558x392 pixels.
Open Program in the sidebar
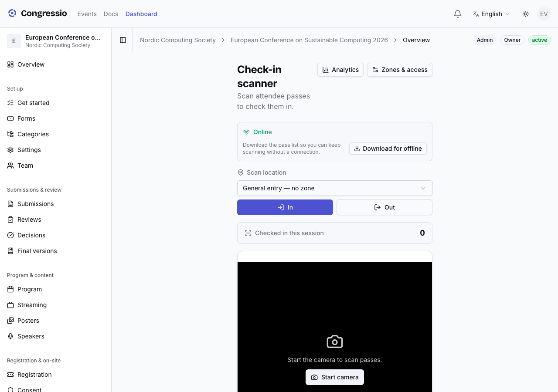[55, 289]
